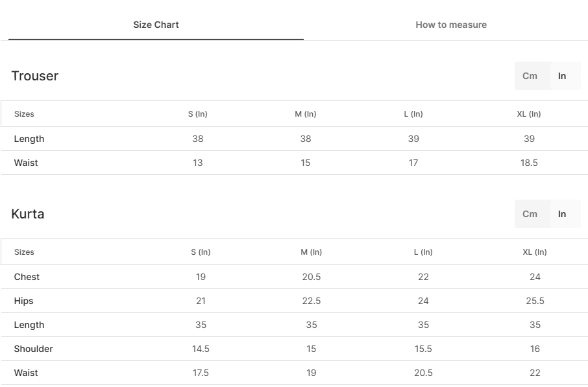Toggle Trouser units to Cm

pyautogui.click(x=530, y=76)
